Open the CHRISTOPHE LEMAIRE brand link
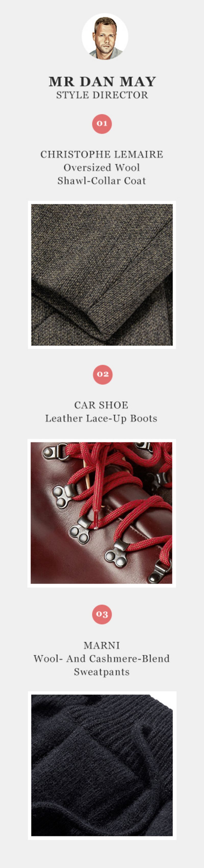The image size is (204, 868). [x=102, y=154]
